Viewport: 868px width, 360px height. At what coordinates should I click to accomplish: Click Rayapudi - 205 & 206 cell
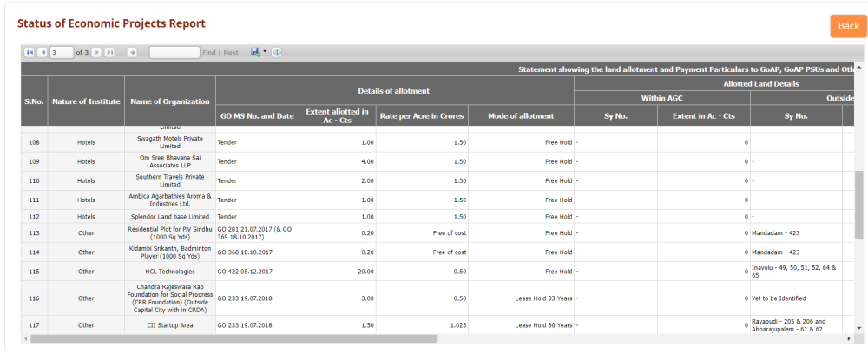[x=796, y=325]
